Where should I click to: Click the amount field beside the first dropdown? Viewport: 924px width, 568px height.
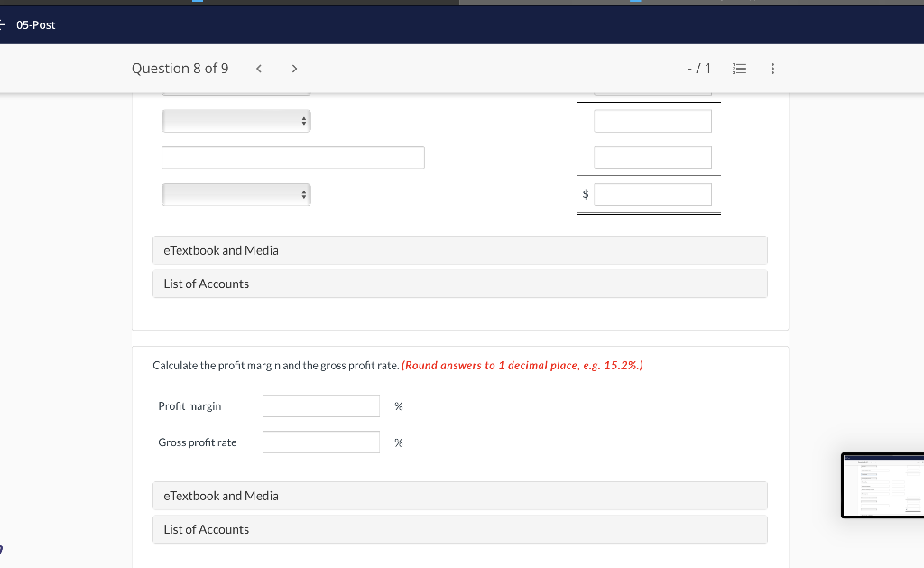pyautogui.click(x=652, y=121)
